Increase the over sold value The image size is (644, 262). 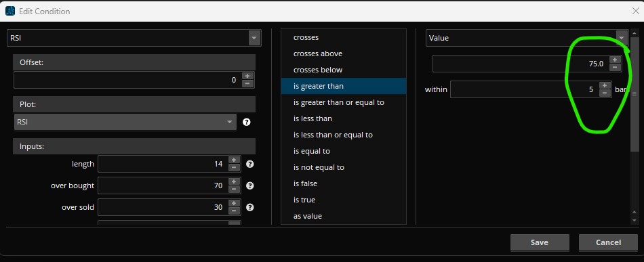234,204
